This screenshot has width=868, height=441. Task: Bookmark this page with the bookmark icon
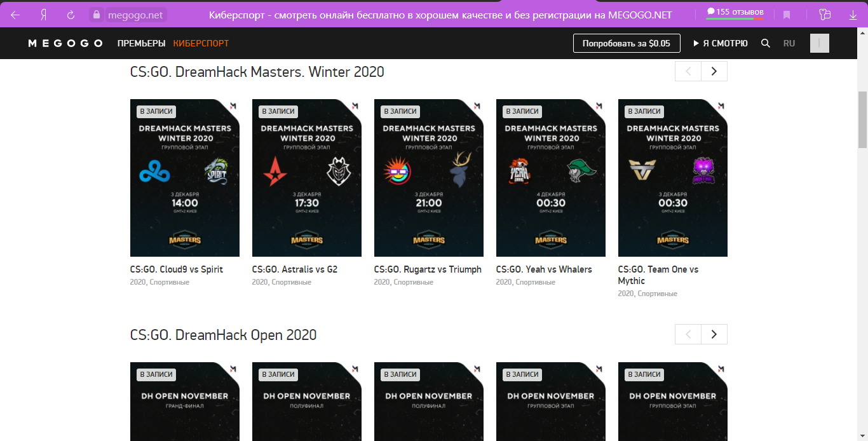tap(787, 15)
